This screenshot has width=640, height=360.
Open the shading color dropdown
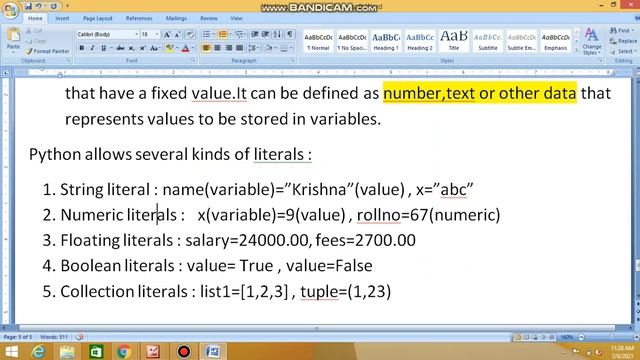(x=275, y=48)
